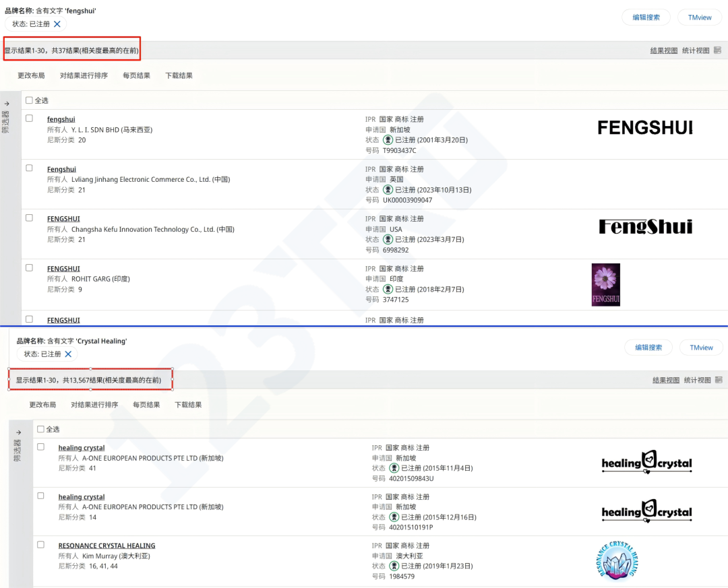
Task: Expand the filter panel arrow in Crystal Healing results
Action: [19, 432]
